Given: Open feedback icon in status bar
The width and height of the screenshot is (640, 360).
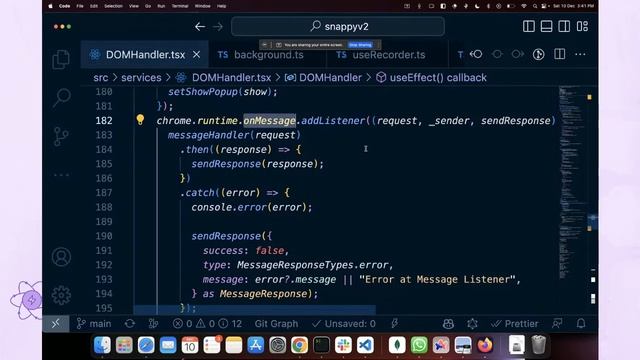Looking at the screenshot, I should click(557, 324).
